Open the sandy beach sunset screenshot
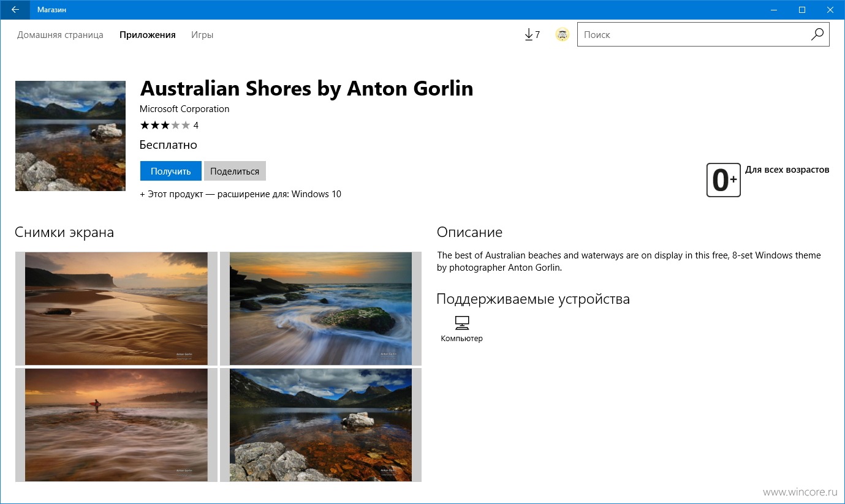845x504 pixels. (116, 309)
